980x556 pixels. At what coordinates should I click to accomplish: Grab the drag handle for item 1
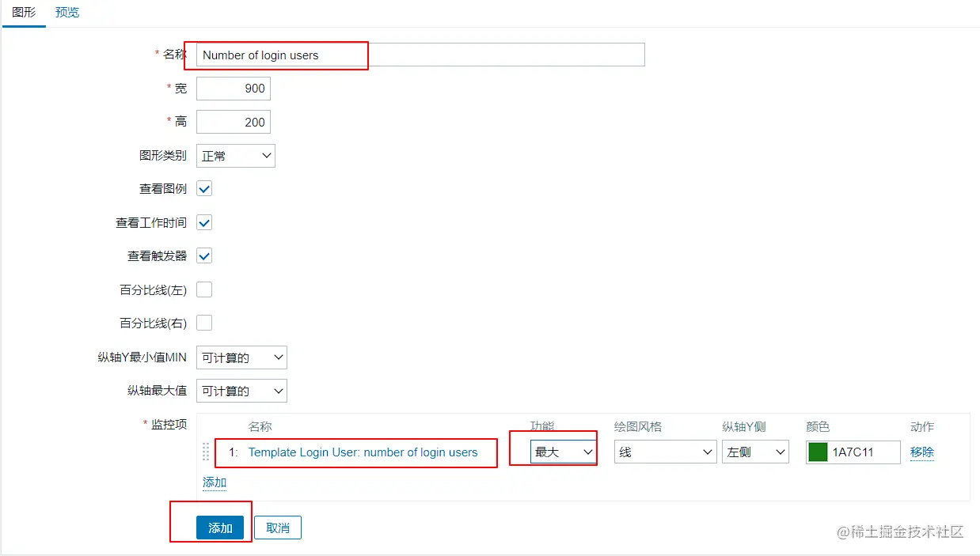tap(207, 452)
